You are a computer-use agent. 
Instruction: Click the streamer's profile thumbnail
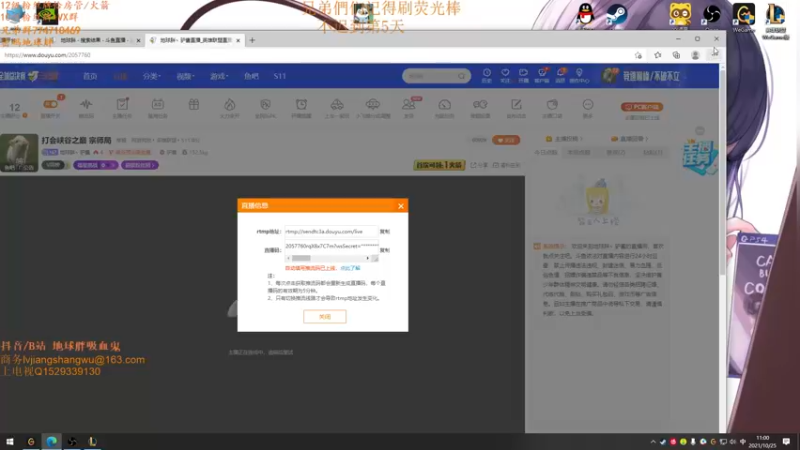tap(19, 153)
